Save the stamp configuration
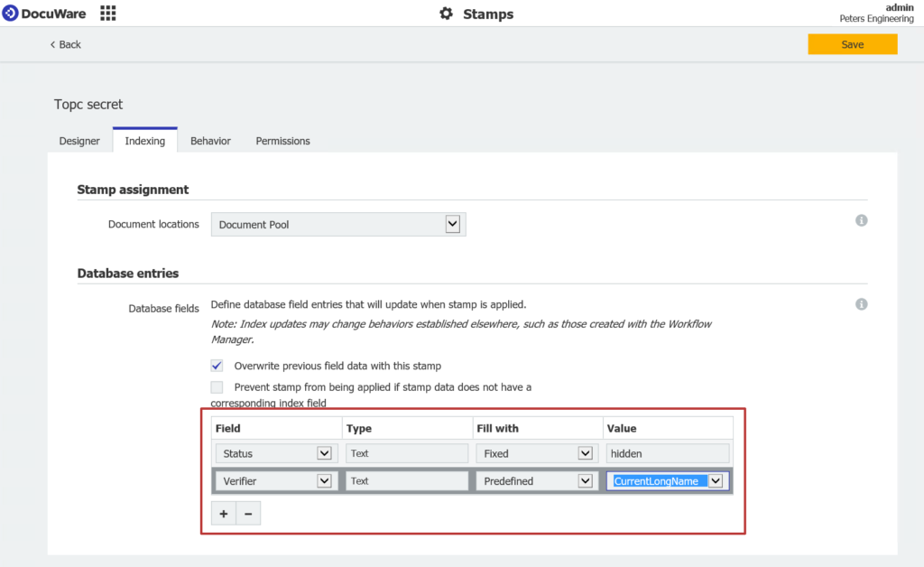This screenshot has width=924, height=567. click(x=852, y=44)
